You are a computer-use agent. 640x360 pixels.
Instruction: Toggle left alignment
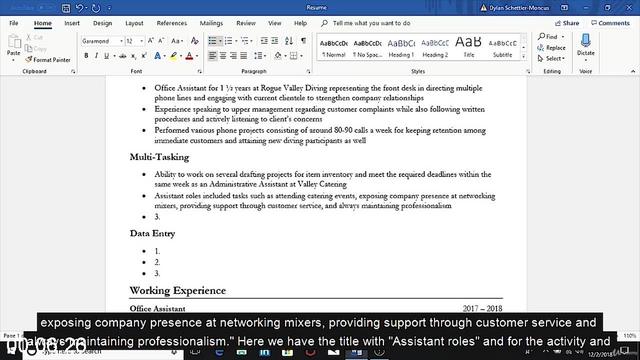coord(212,56)
